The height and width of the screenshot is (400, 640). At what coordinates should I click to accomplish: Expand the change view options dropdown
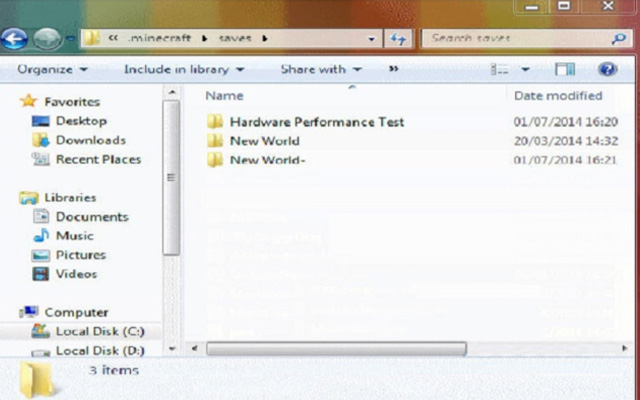point(524,70)
